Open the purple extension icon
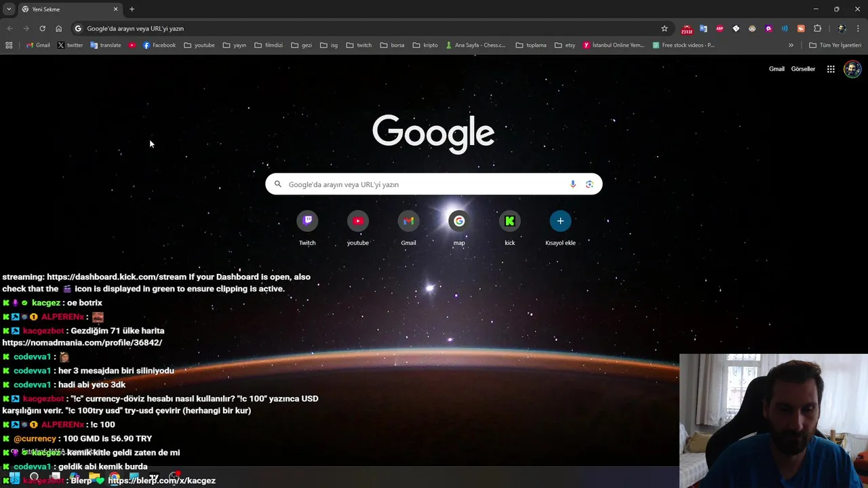Viewport: 868px width, 488px height. [768, 28]
